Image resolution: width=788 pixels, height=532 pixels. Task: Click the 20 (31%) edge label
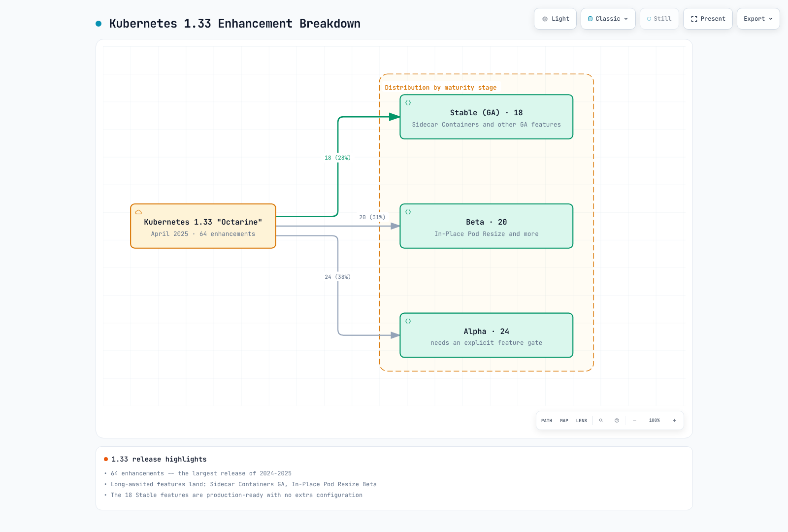372,217
